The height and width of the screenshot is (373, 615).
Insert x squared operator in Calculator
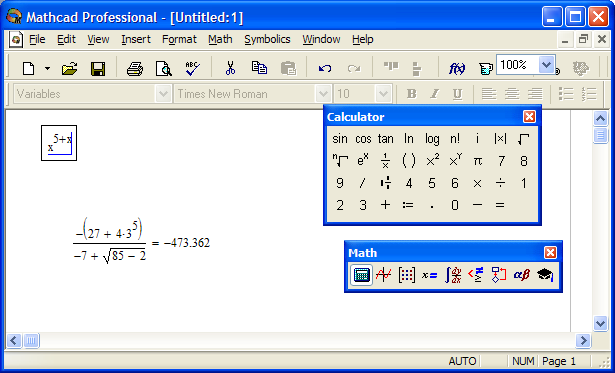[432, 161]
